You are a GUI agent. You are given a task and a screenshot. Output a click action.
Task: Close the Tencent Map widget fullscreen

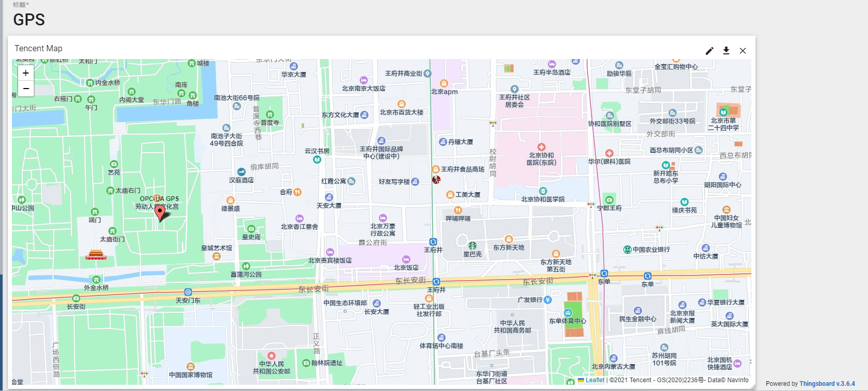(743, 51)
